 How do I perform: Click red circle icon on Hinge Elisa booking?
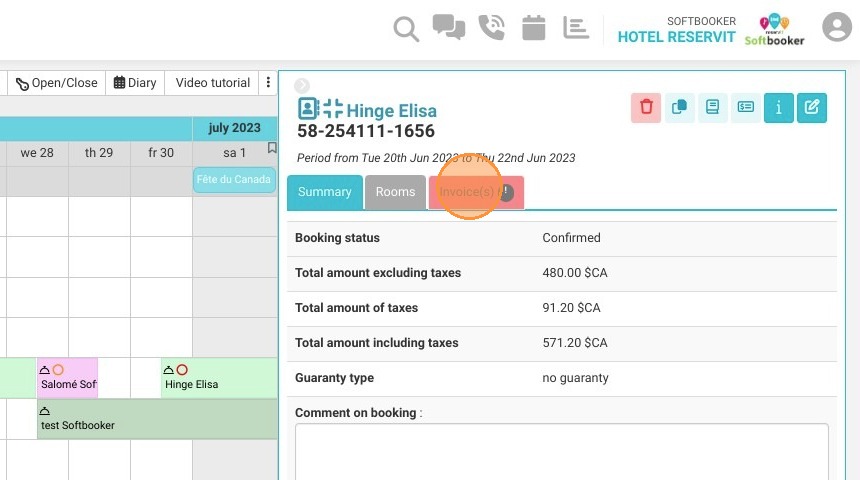click(182, 370)
